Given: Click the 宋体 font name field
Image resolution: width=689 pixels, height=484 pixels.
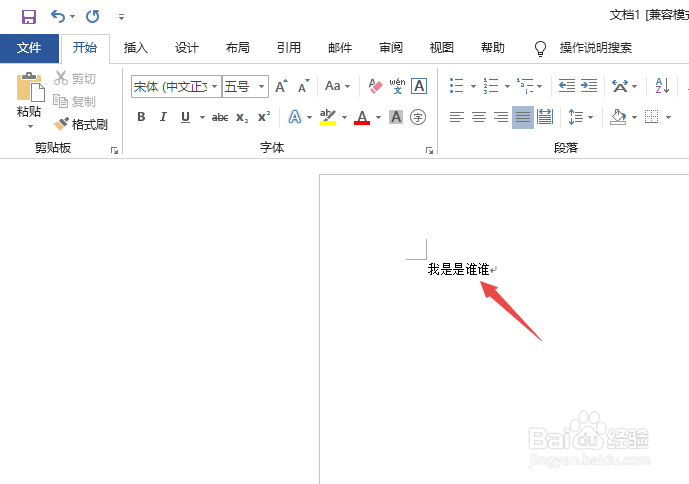Looking at the screenshot, I should click(170, 87).
